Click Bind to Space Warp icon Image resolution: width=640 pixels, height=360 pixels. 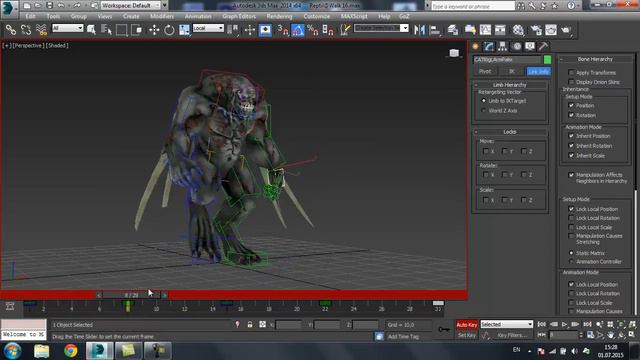point(41,30)
